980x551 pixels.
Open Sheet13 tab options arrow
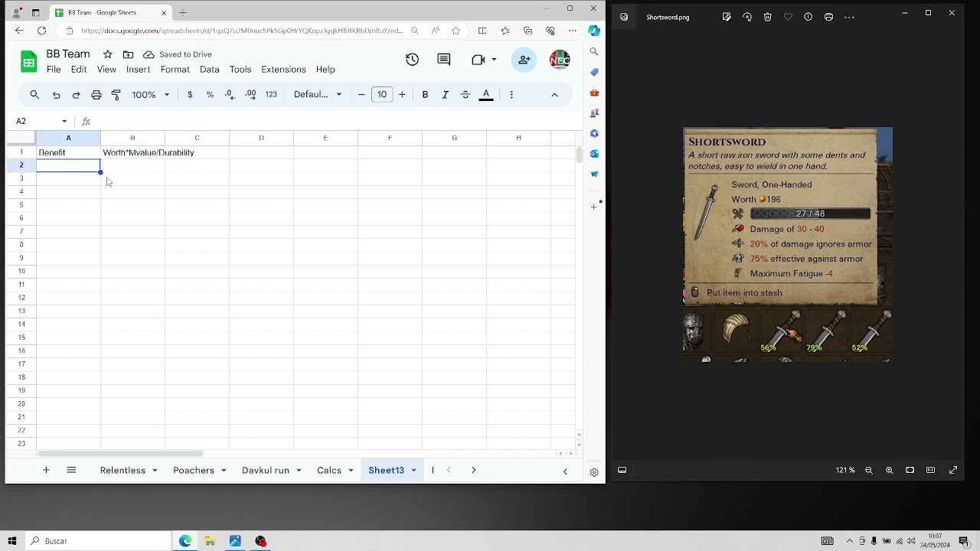(413, 471)
